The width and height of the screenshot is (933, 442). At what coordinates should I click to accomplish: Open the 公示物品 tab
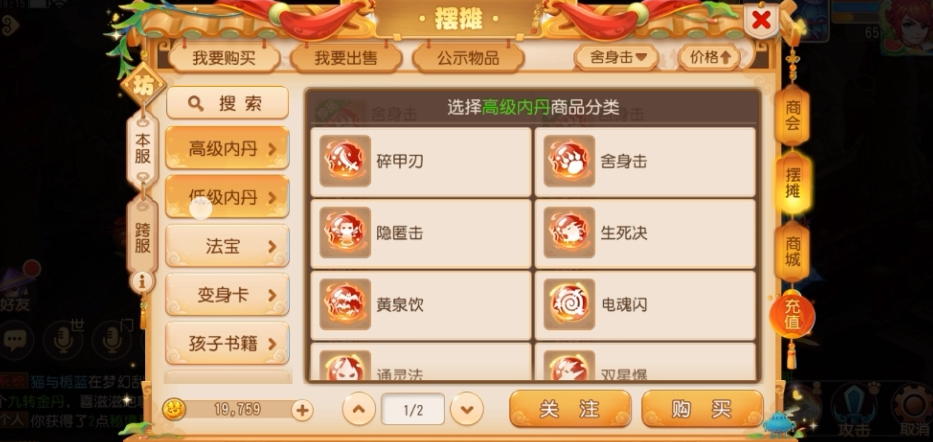click(468, 58)
